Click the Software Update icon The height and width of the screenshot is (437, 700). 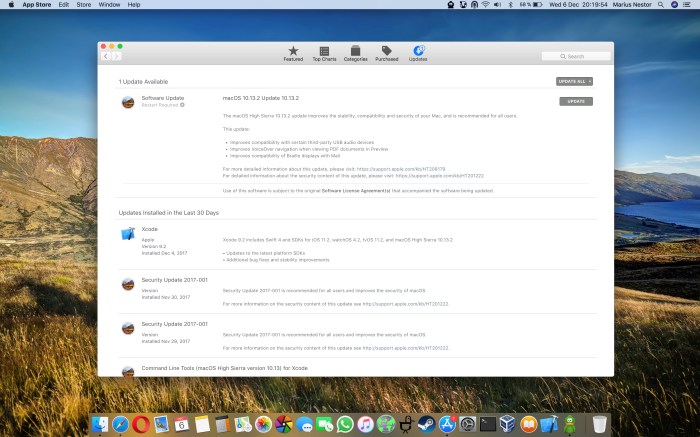tap(128, 102)
